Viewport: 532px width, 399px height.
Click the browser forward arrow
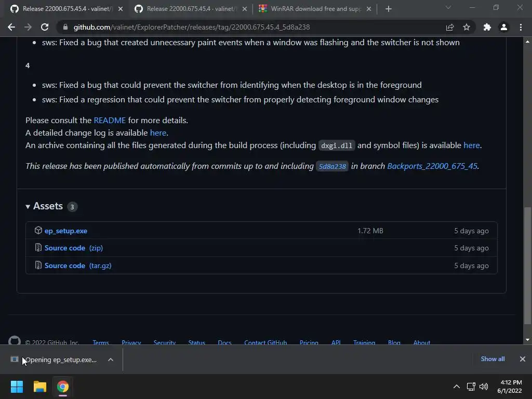[x=28, y=27]
